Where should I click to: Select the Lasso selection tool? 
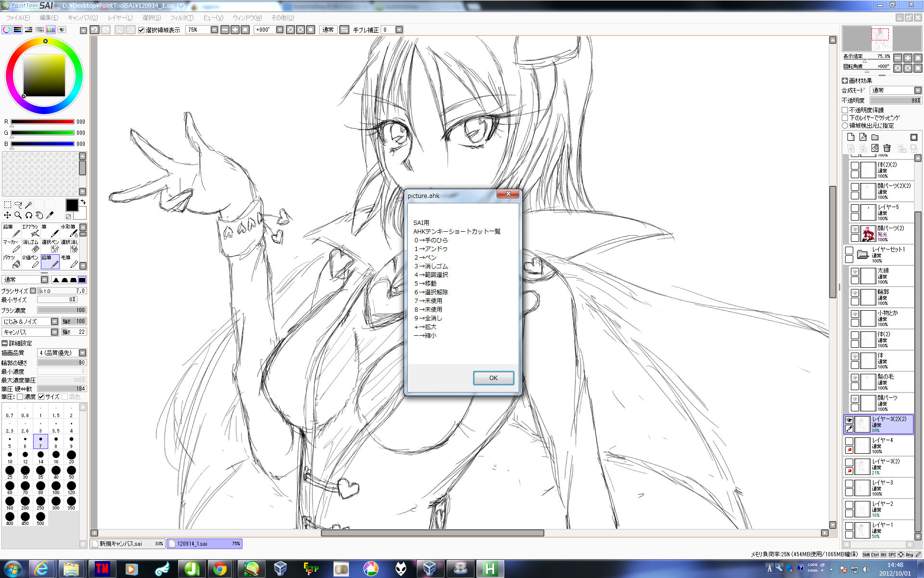point(18,205)
